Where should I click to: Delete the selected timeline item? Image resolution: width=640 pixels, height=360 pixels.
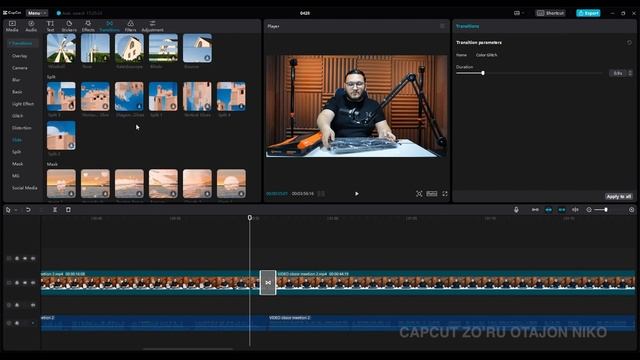[68, 210]
